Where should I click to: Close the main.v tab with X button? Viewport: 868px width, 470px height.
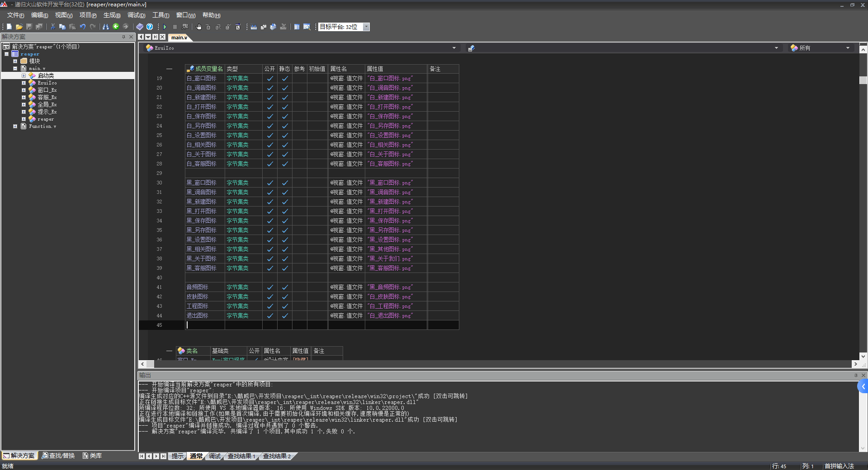click(162, 37)
